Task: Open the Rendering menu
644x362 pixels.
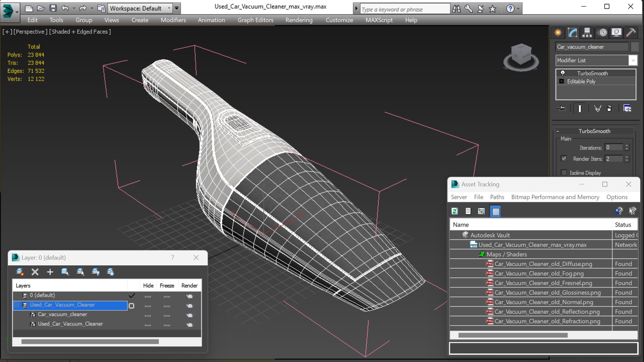Action: 299,20
